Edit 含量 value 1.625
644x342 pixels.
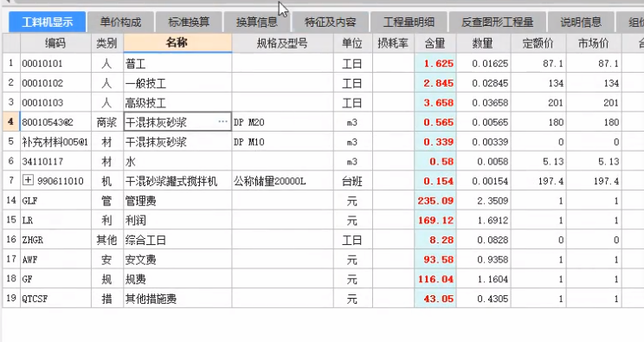pos(435,63)
